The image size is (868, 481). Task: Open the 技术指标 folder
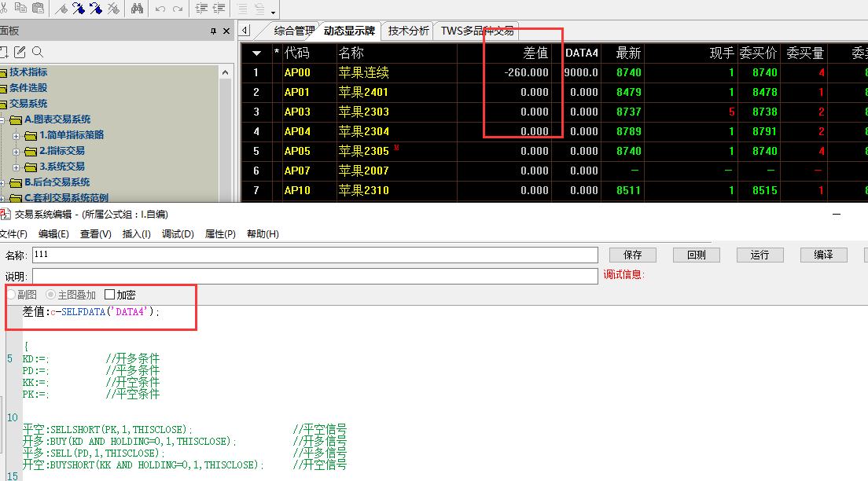coord(28,72)
